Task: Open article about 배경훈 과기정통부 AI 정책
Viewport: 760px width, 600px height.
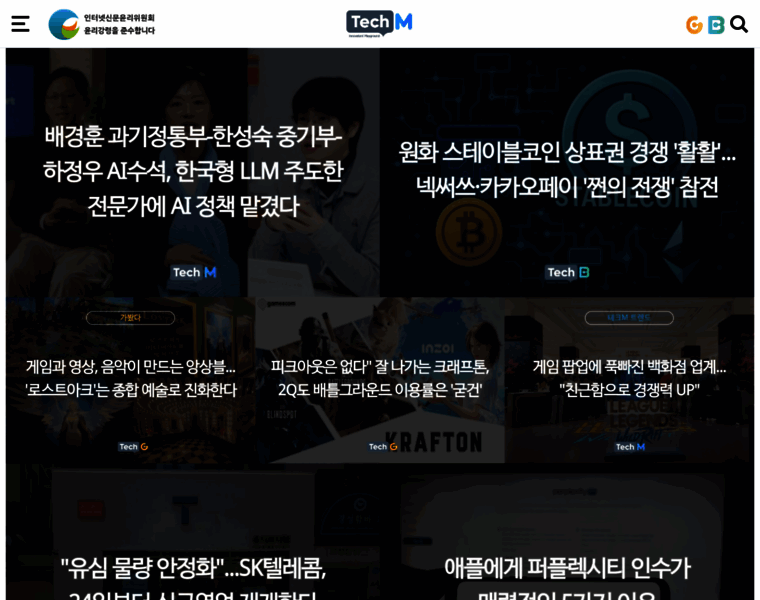Action: coord(193,171)
